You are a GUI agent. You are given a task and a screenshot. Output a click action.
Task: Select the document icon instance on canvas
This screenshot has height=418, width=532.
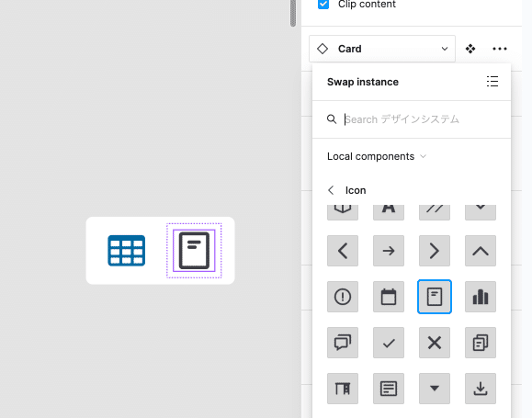(194, 251)
